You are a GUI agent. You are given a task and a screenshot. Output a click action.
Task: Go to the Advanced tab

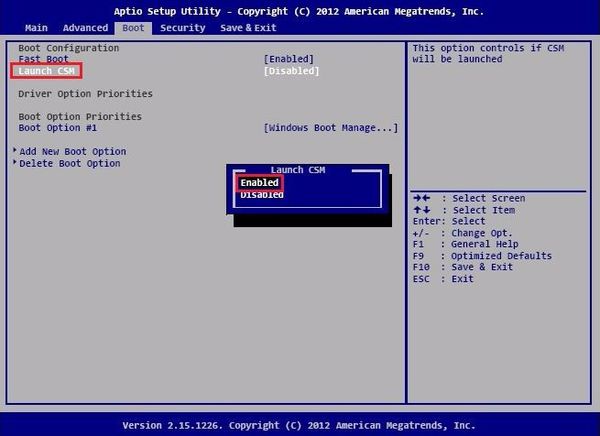(85, 28)
